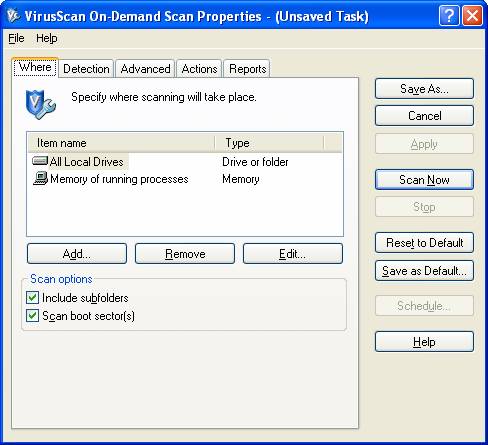Click the VirusScan shield icon in title bar
The height and width of the screenshot is (445, 488).
(13, 15)
